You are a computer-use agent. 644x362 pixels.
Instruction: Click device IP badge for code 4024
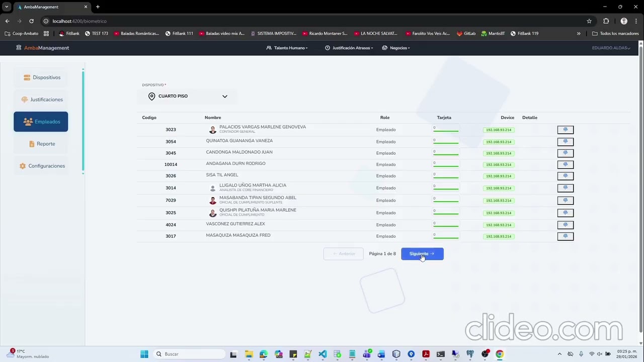(x=499, y=225)
